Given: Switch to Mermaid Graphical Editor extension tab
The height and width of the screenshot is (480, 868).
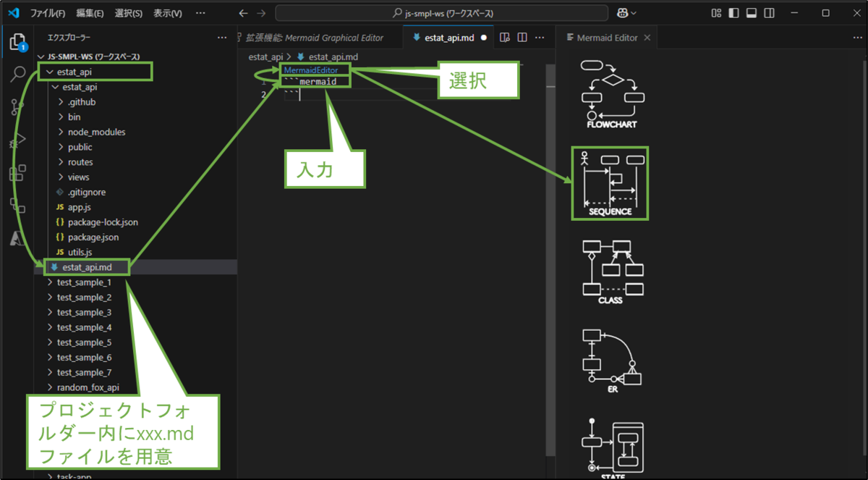Looking at the screenshot, I should coord(315,38).
